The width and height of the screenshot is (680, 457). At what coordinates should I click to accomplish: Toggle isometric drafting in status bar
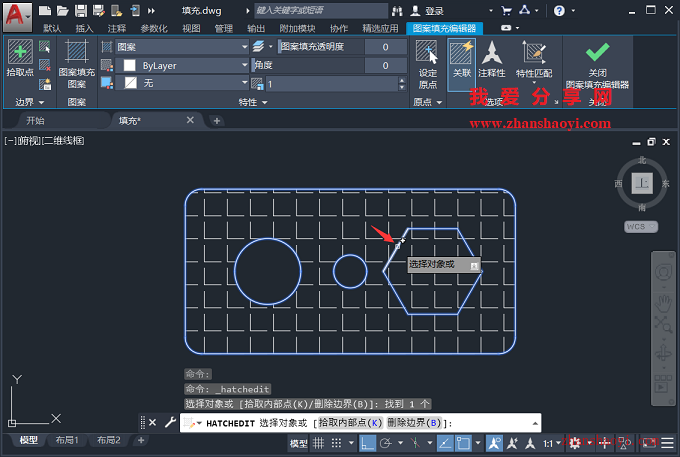pos(415,443)
